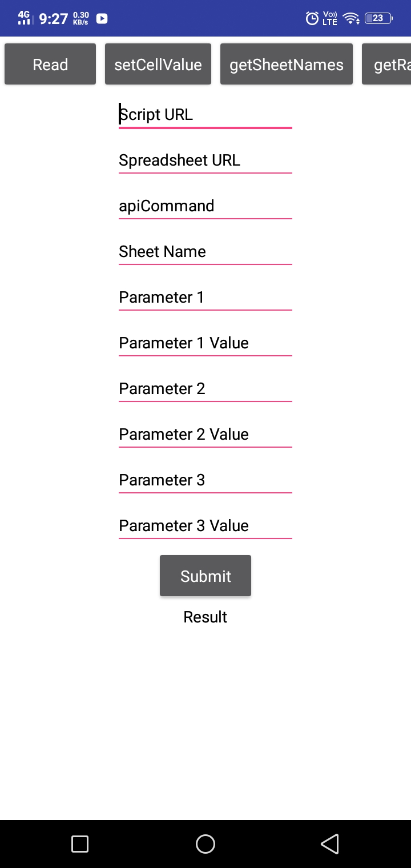Tap the battery indicator icon
The image size is (411, 868).
[378, 18]
